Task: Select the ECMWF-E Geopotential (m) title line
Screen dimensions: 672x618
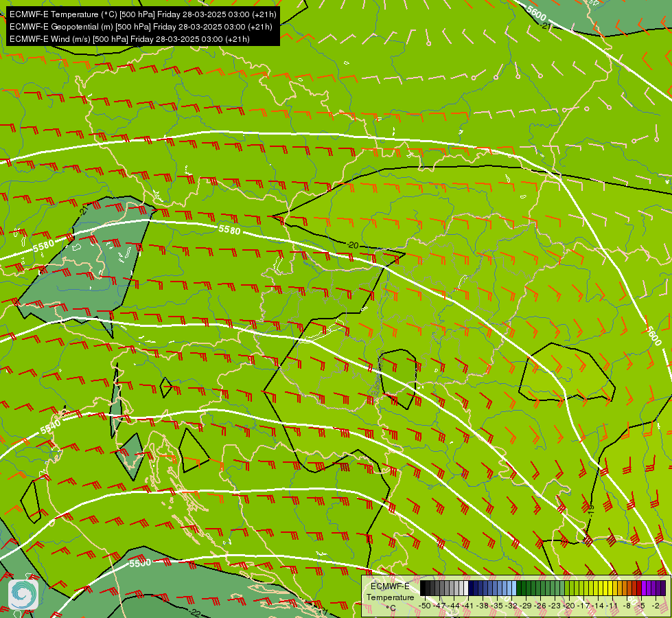Action: pyautogui.click(x=141, y=27)
